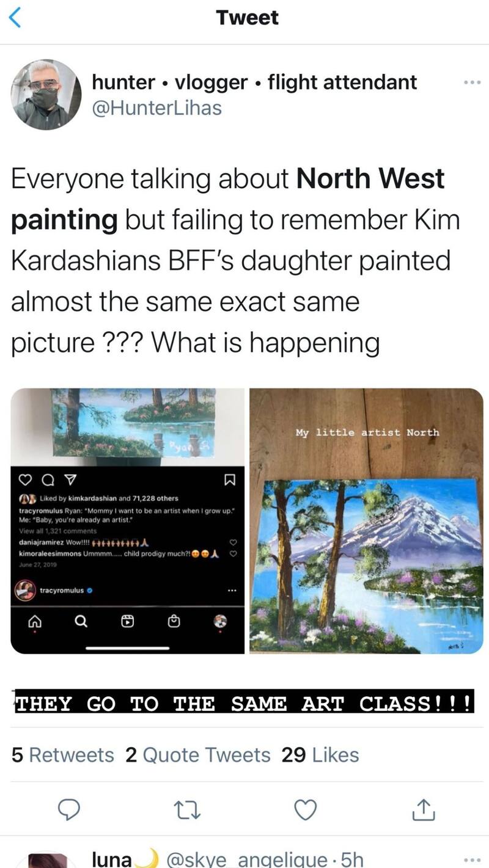Tap the Tweet header title
The height and width of the screenshot is (868, 489).
coord(248,18)
